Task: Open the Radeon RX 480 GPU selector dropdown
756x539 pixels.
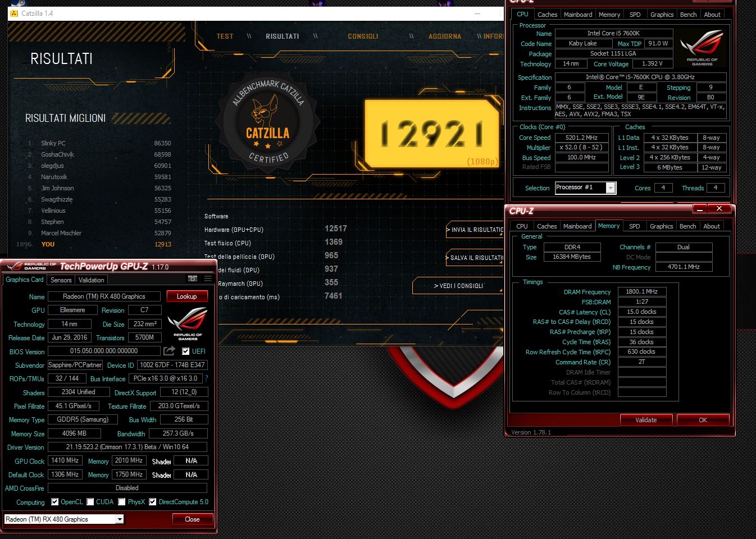Action: 63,519
